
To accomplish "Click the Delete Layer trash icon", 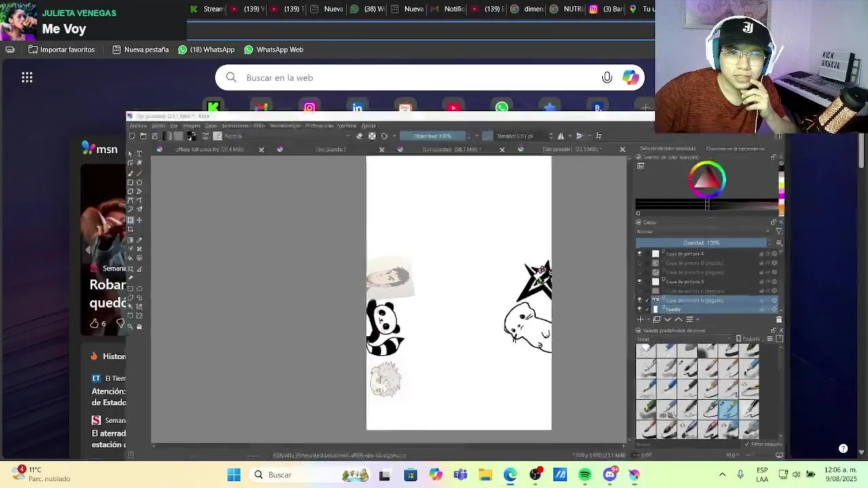I will pos(778,319).
